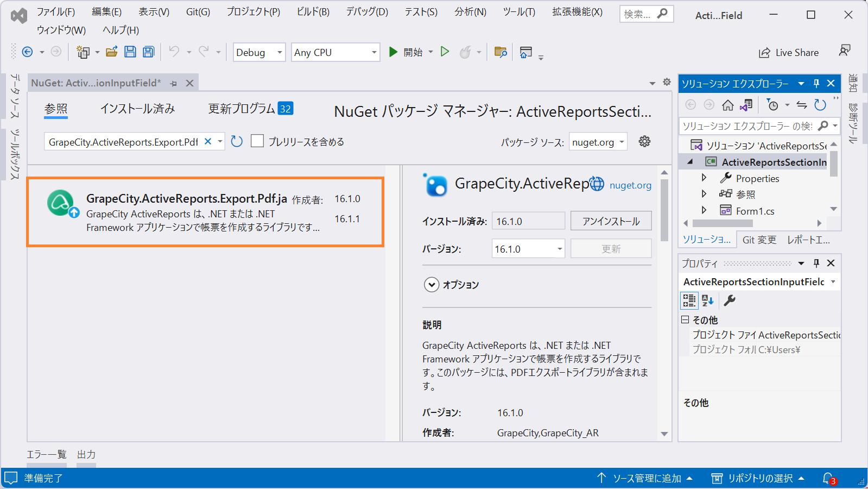868x489 pixels.
Task: Click the Open File folder icon
Action: click(x=112, y=52)
